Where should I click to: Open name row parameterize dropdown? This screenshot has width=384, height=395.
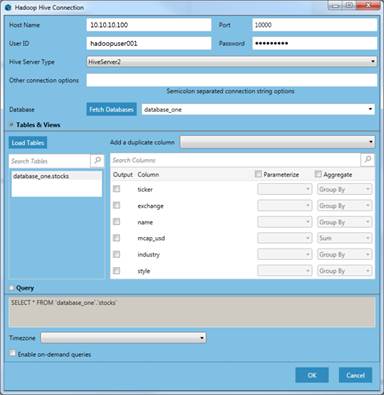coord(285,222)
